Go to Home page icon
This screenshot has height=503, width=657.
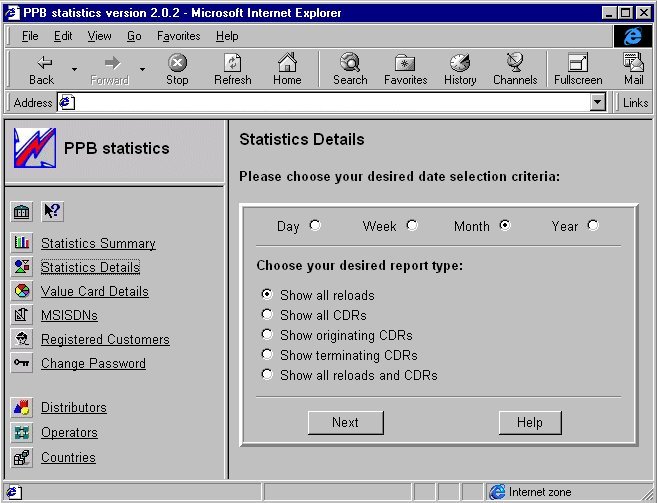click(x=287, y=62)
